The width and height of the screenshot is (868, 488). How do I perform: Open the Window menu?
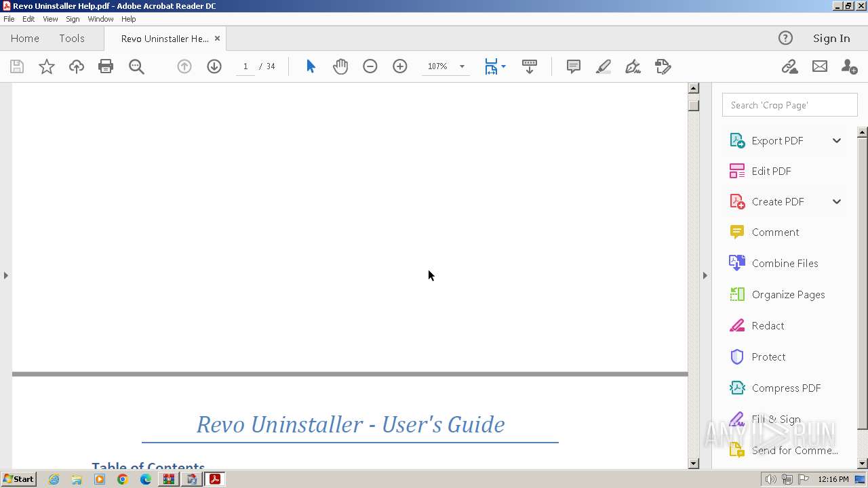pyautogui.click(x=100, y=19)
